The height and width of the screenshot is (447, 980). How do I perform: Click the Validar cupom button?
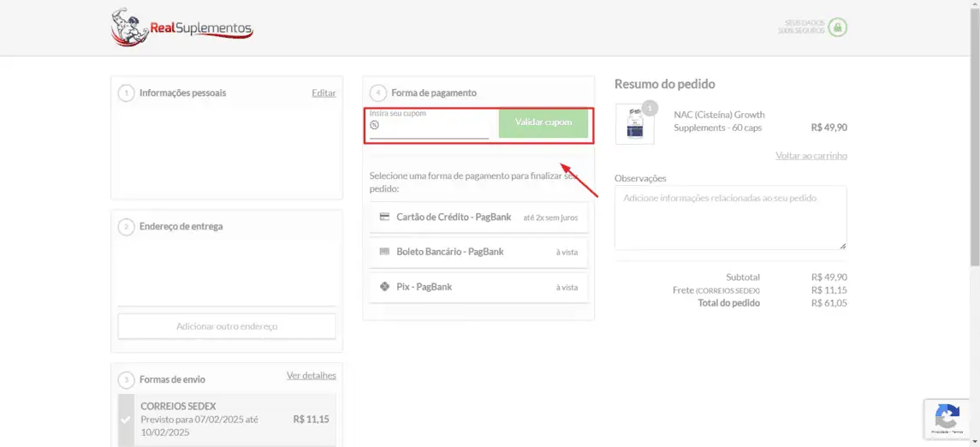543,122
